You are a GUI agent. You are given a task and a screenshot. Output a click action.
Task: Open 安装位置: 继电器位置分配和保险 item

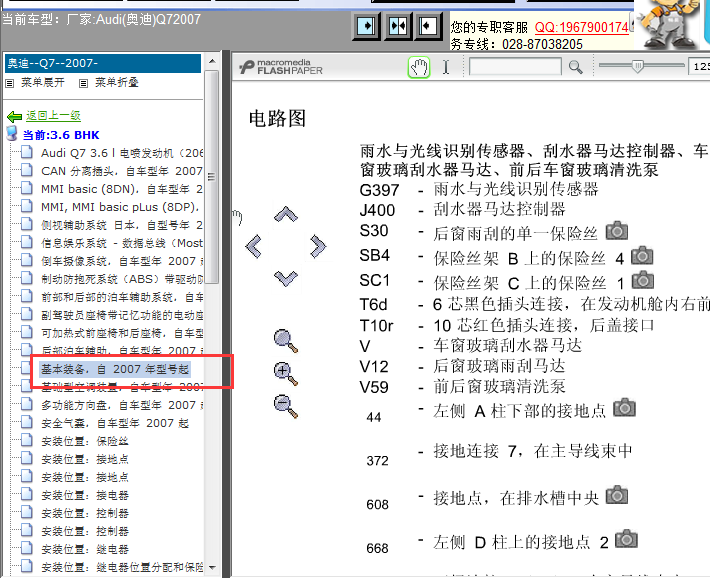(122, 567)
